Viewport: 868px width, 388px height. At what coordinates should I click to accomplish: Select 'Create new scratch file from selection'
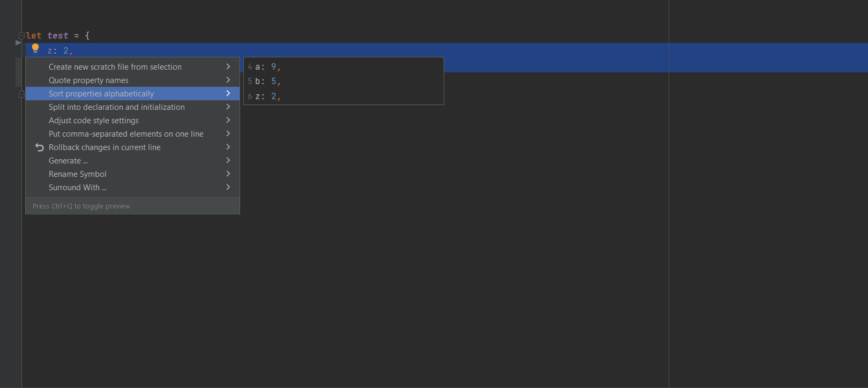click(x=115, y=67)
